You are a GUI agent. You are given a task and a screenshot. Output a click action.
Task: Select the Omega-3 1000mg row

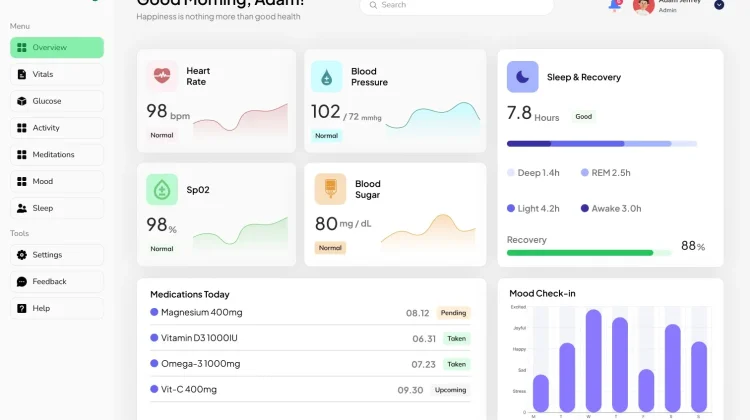[x=310, y=364]
